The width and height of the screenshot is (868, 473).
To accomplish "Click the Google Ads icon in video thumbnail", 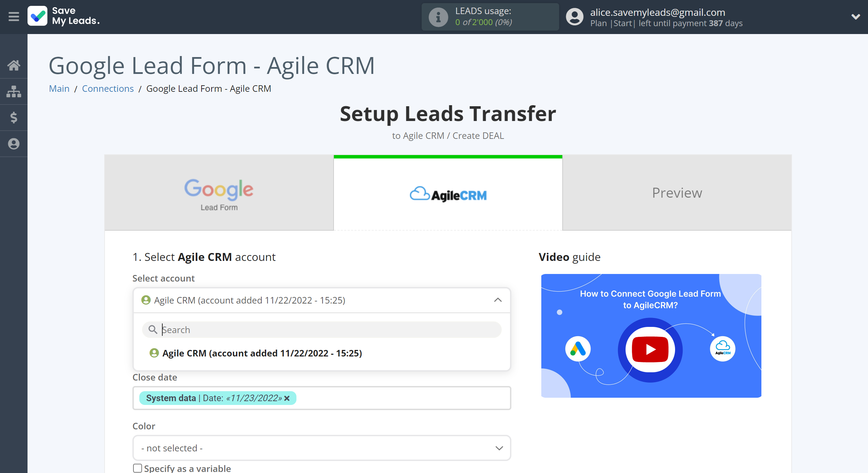I will click(578, 349).
